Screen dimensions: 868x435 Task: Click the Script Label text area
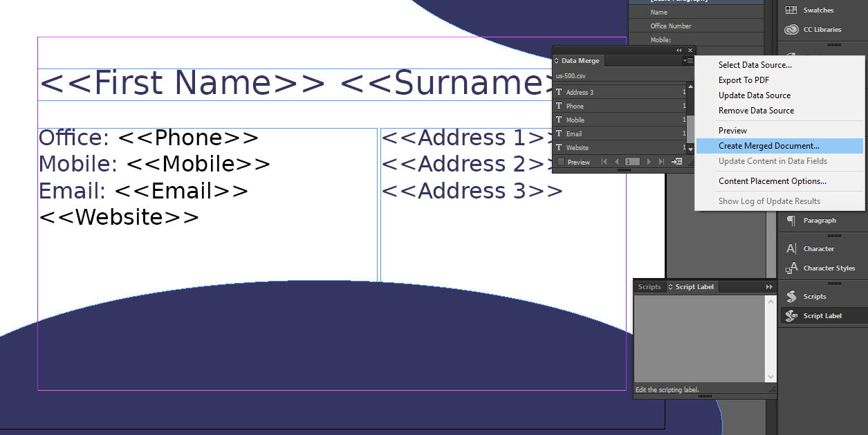tap(699, 339)
